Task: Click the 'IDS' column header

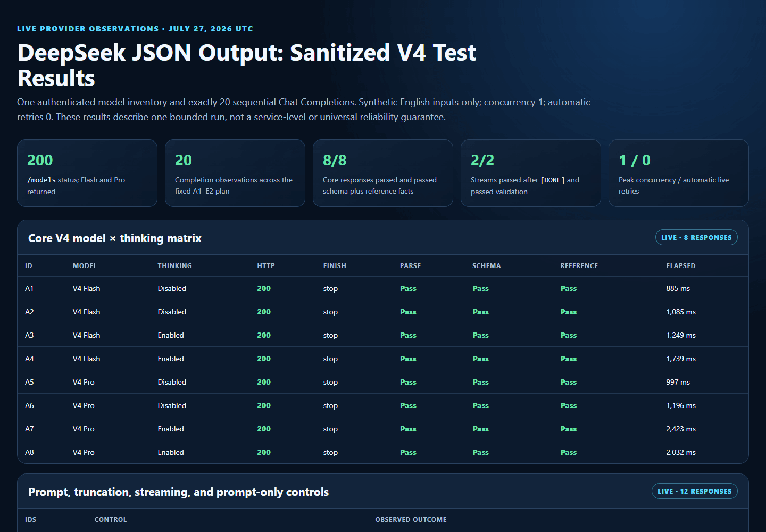Action: [30, 520]
